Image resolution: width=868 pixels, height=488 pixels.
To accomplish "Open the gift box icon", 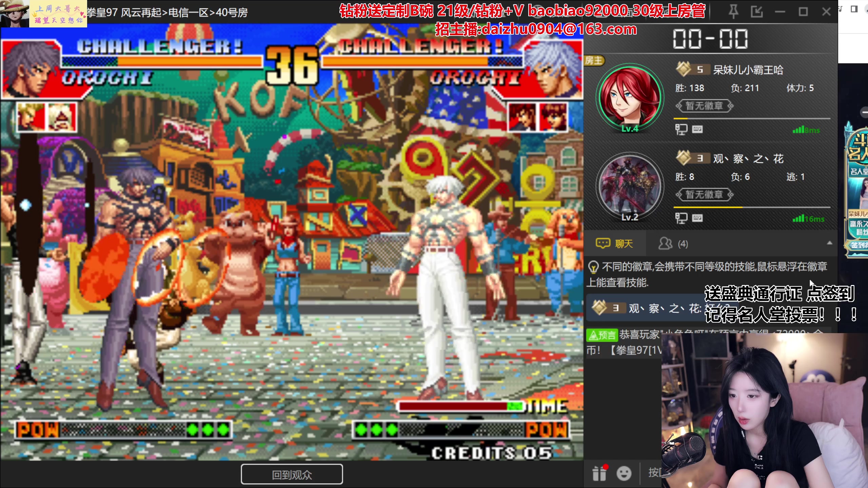I will (599, 473).
